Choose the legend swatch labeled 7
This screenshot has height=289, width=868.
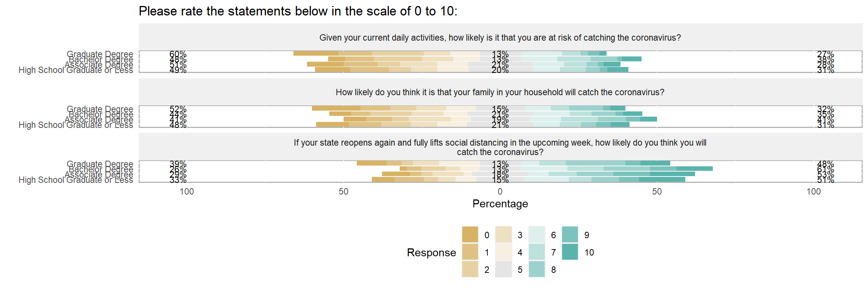[x=536, y=252]
